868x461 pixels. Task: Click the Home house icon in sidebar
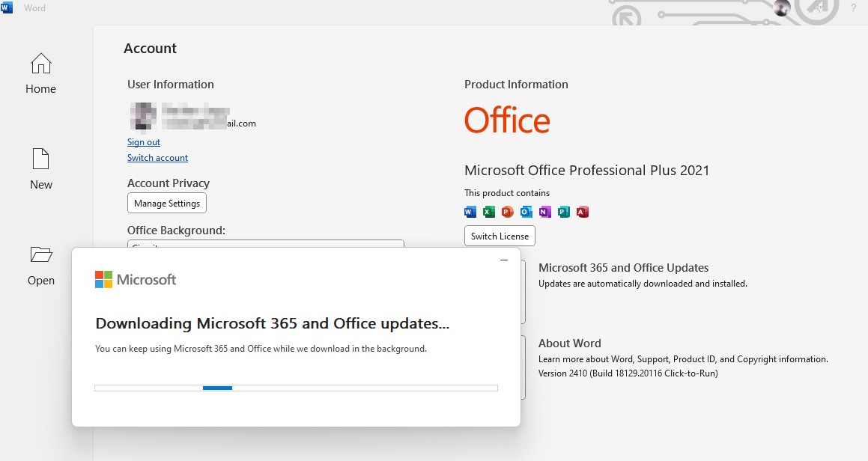click(40, 63)
